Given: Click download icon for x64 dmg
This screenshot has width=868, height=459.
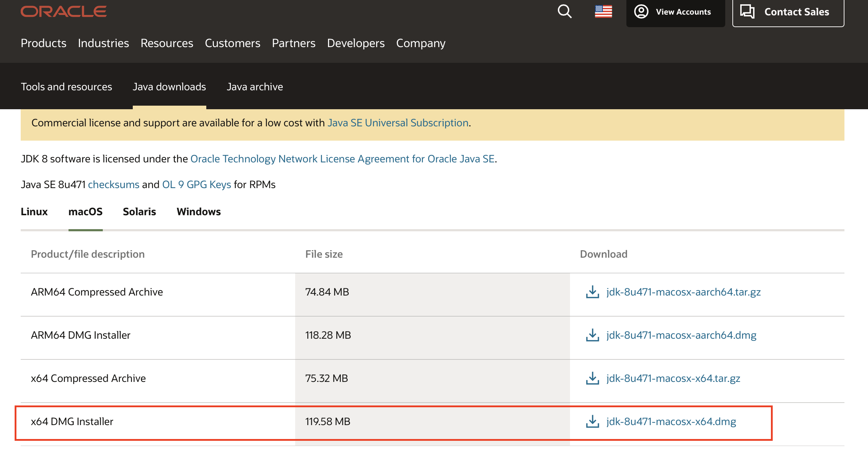Looking at the screenshot, I should coord(592,422).
